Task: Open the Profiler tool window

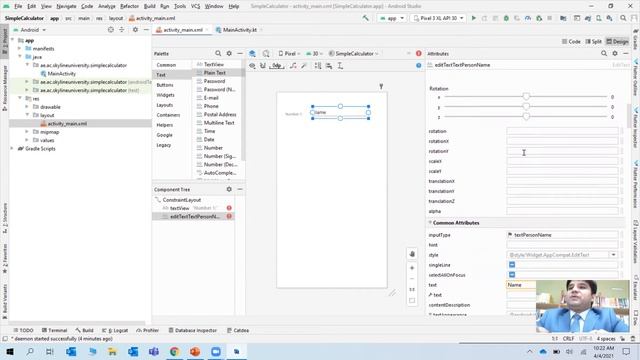Action: (147, 330)
